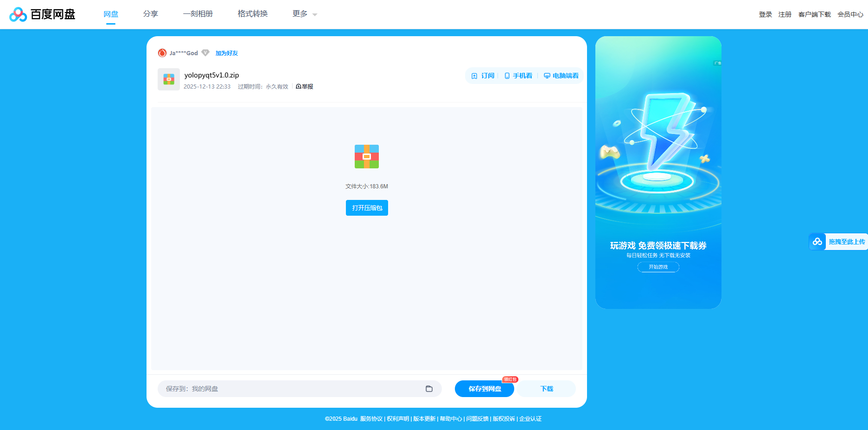Switch to the 分享 tab
This screenshot has width=868, height=430.
click(x=151, y=14)
